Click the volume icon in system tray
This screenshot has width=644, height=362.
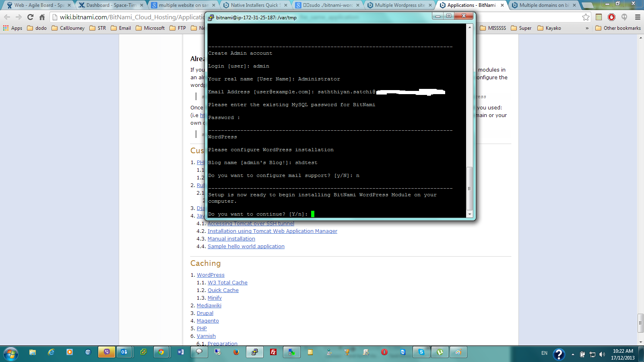tap(602, 354)
